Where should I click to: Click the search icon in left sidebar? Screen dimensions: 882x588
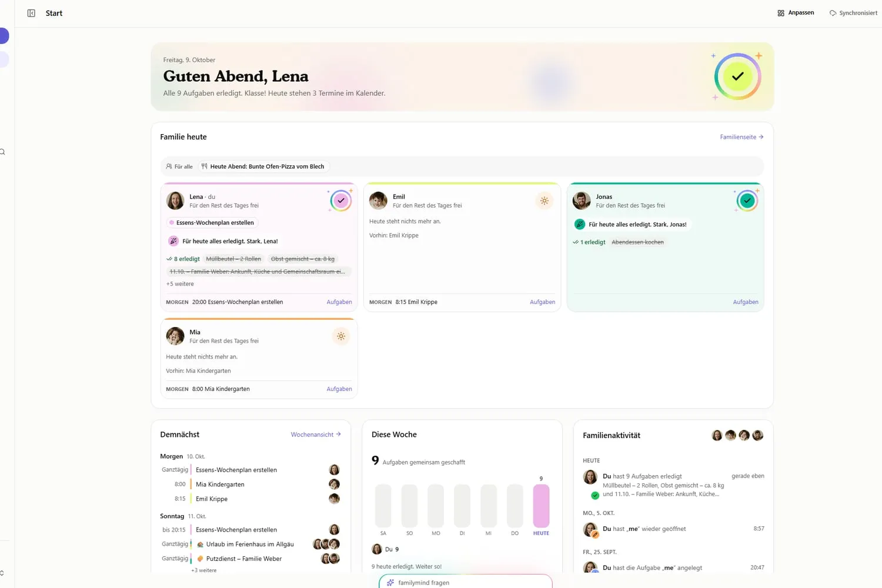[2, 152]
